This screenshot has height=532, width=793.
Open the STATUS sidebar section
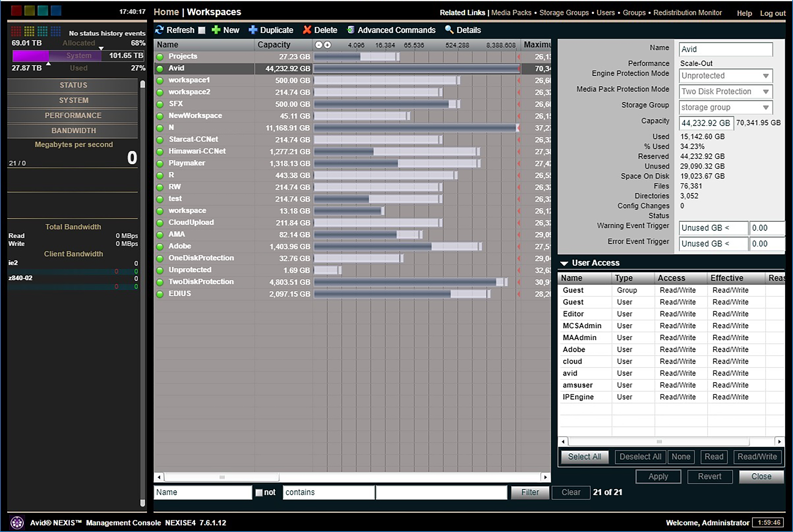(73, 85)
